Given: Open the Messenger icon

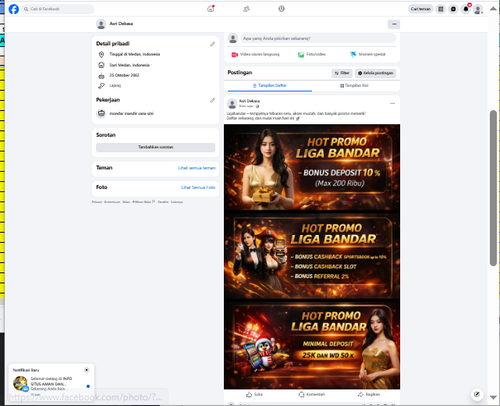Looking at the screenshot, I should point(453,9).
